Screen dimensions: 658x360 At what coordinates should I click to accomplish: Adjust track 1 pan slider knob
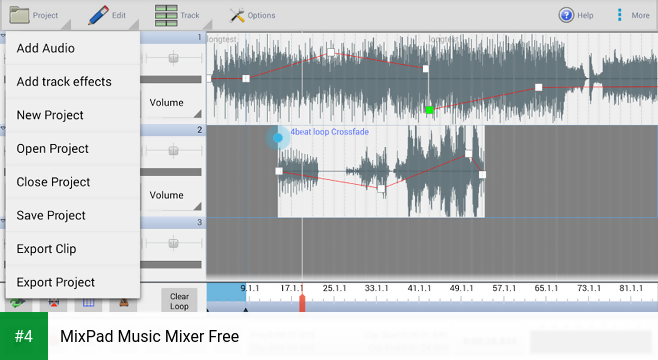coord(173,58)
